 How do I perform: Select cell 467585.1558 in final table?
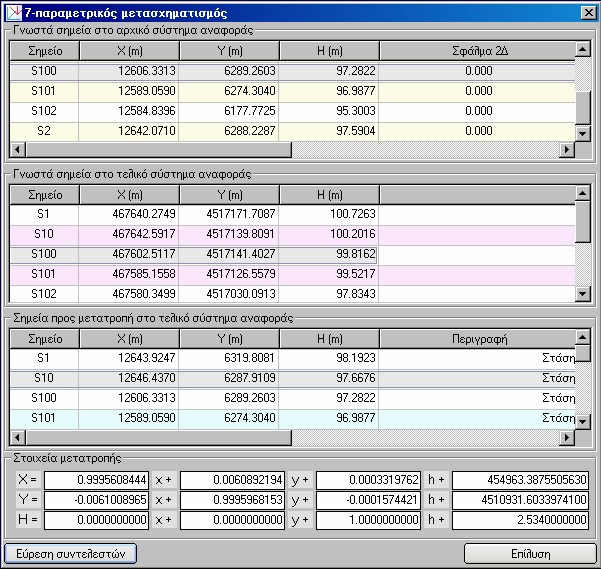[129, 274]
